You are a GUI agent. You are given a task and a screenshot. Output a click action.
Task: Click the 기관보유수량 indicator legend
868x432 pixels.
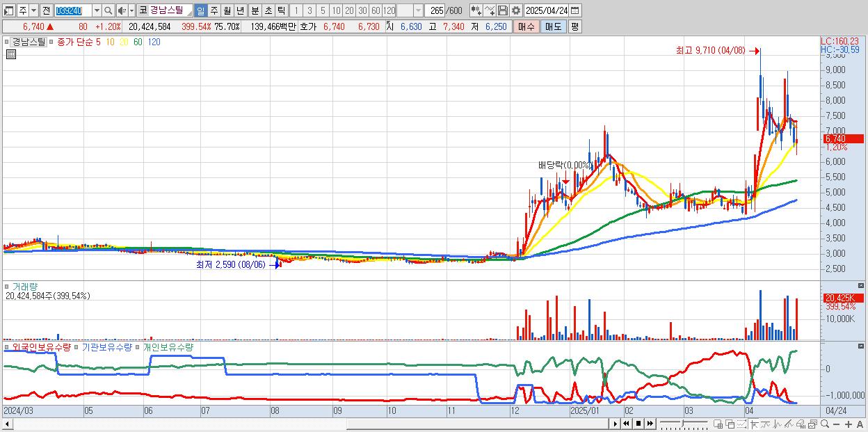pos(106,346)
